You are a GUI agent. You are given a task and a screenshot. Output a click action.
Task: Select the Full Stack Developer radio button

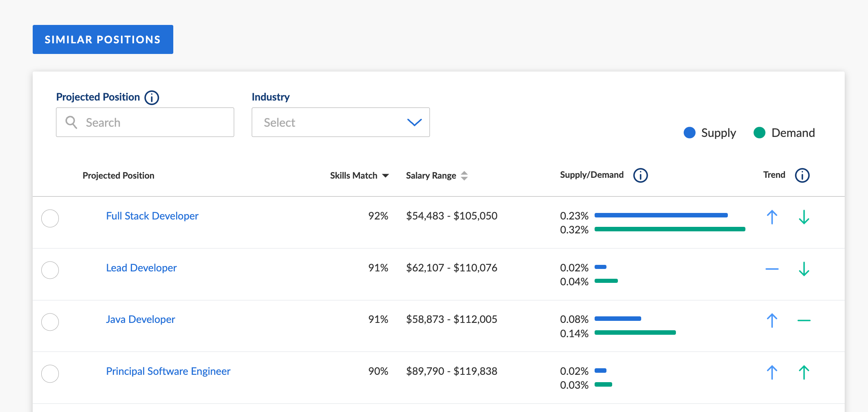pos(50,218)
